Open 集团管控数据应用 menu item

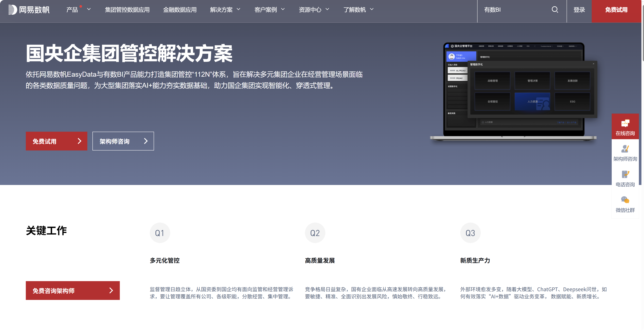pos(127,10)
